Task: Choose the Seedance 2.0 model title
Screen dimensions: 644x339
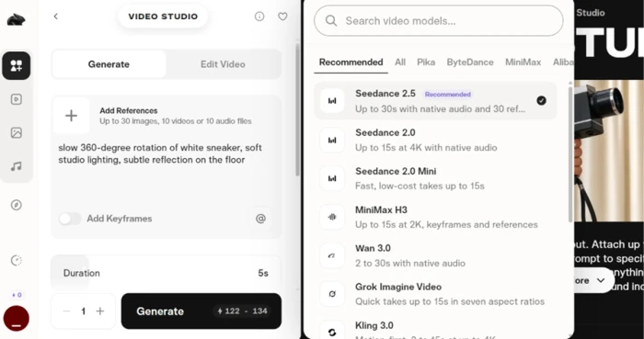Action: pyautogui.click(x=385, y=133)
